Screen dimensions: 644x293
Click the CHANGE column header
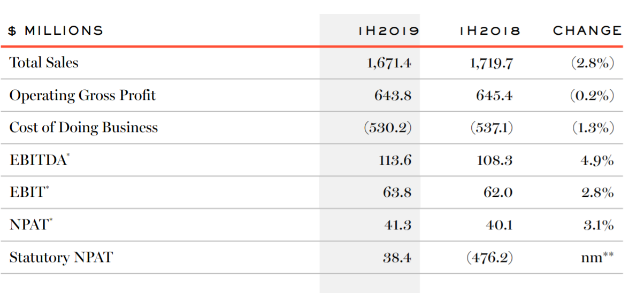point(587,31)
